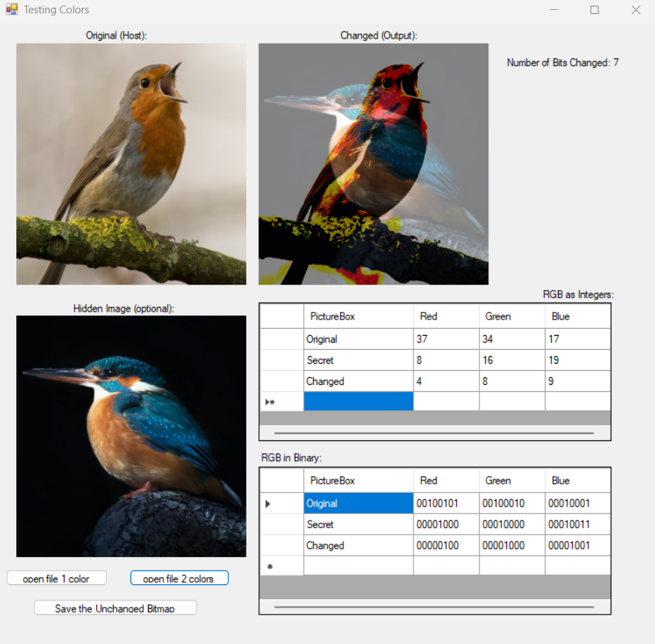Click 'Save the Unchanged Bitmap' button

[x=115, y=608]
